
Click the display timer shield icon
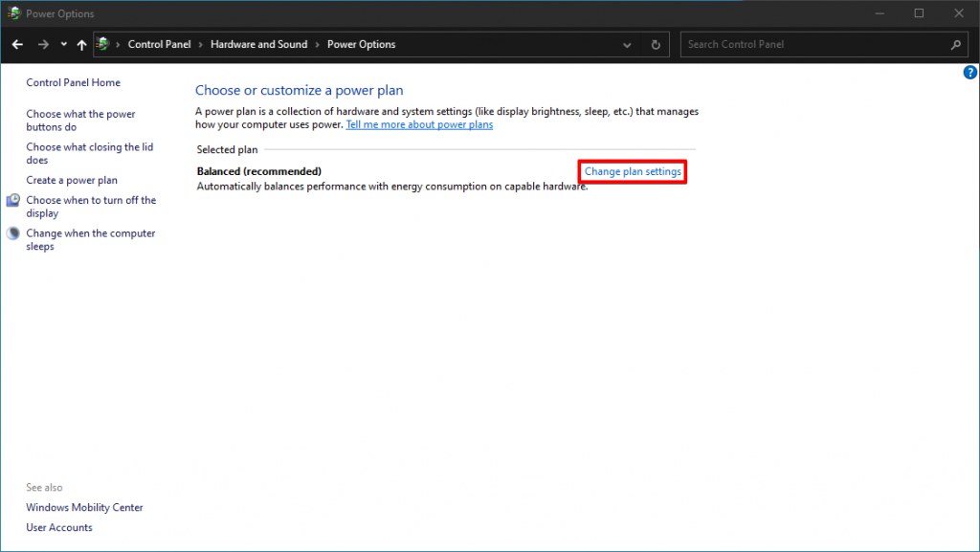pos(13,200)
